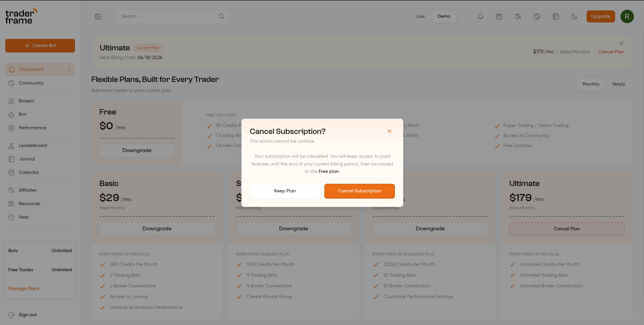Collapse the sidebar panel icon
The image size is (644, 325).
98,16
